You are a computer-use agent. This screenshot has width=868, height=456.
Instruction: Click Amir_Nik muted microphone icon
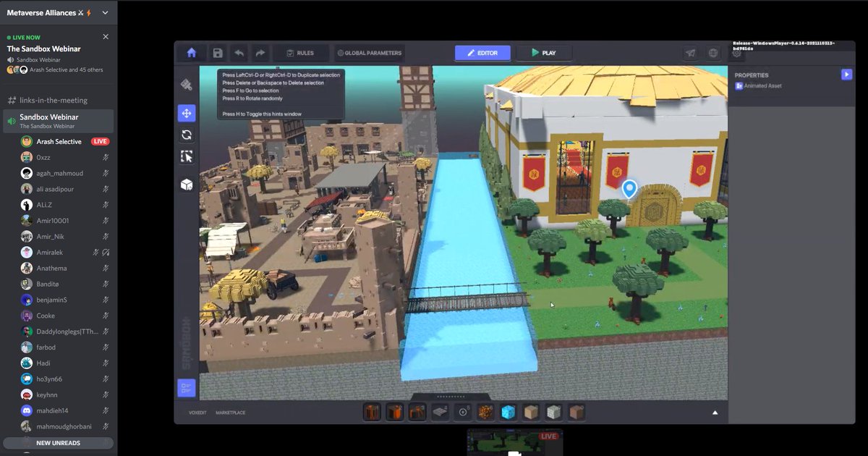[x=106, y=237]
